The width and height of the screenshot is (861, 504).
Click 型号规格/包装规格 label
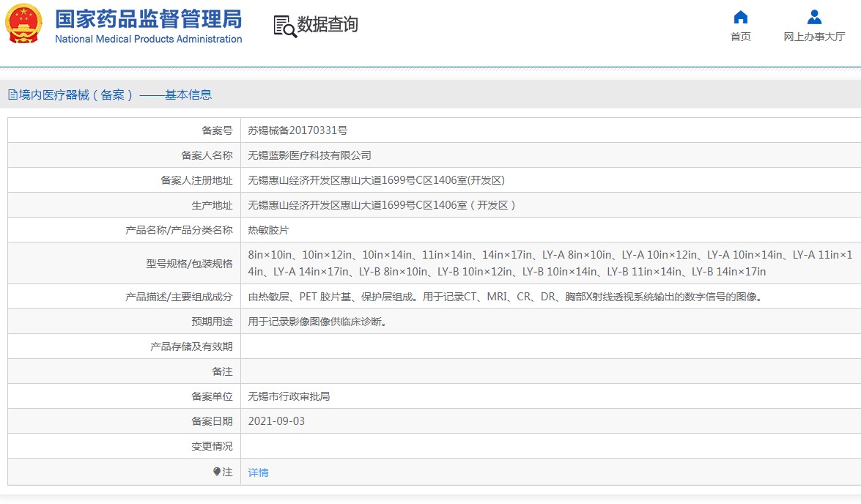pos(190,264)
